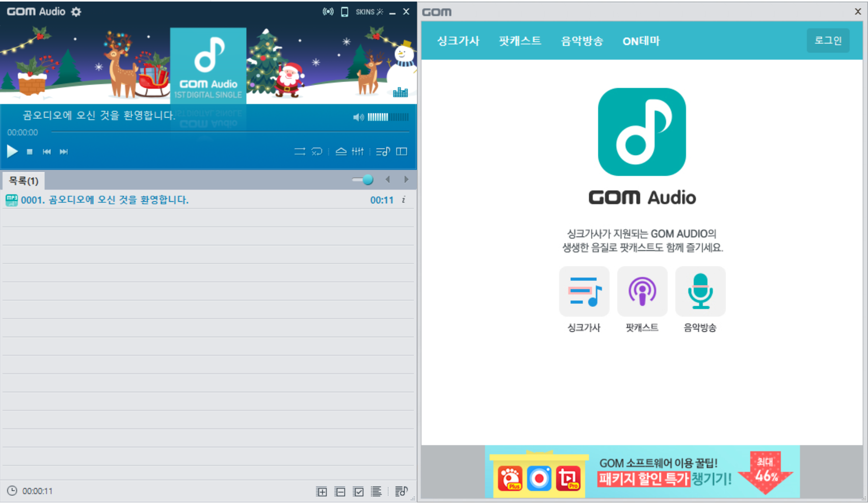Viewport: 868px width, 503px height.
Task: Open the mobile device remote icon
Action: [345, 12]
